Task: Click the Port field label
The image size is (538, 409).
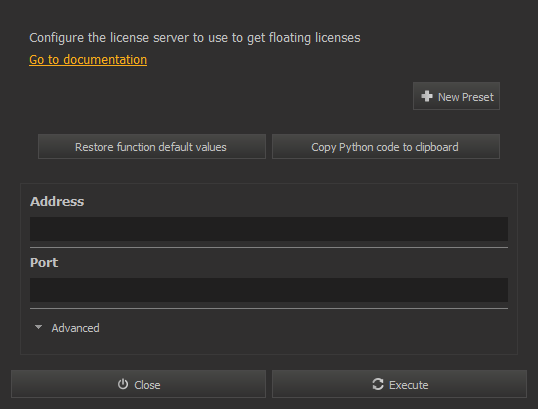Action: [44, 262]
